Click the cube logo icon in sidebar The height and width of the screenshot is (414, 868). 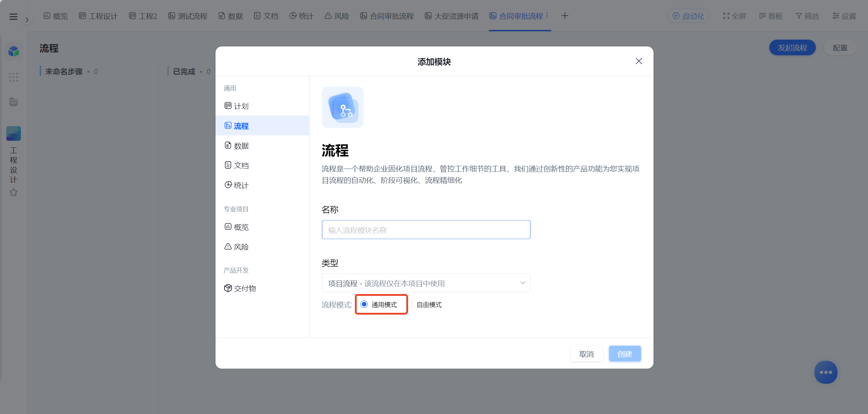14,51
